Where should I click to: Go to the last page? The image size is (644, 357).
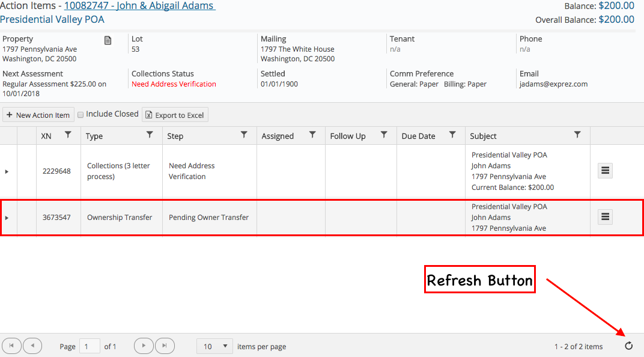coord(163,346)
